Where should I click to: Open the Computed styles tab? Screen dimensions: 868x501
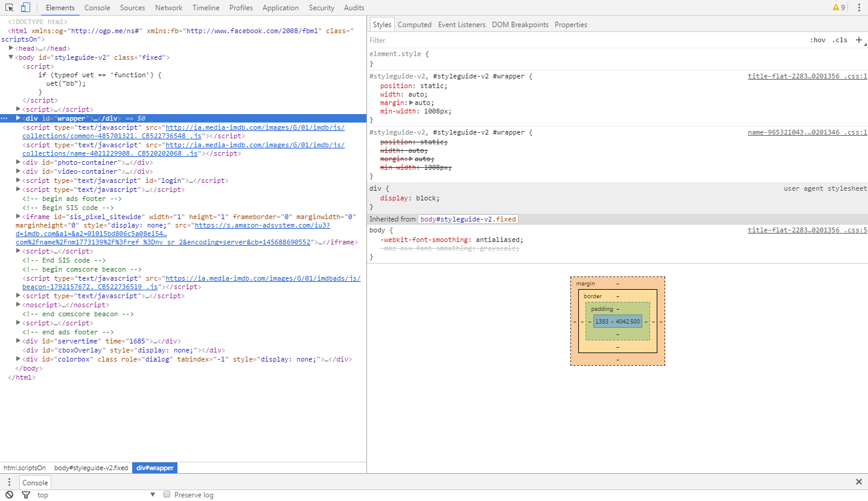(414, 25)
